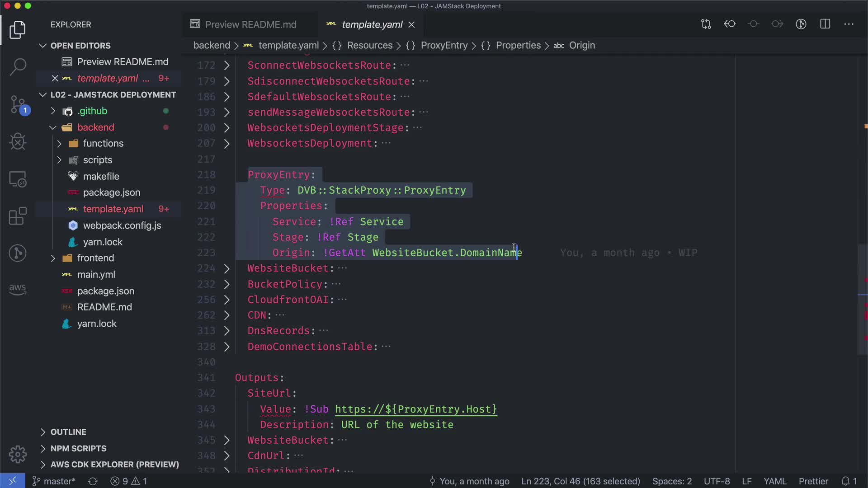Open the Search view in activity bar
The width and height of the screenshot is (868, 488).
click(x=18, y=66)
